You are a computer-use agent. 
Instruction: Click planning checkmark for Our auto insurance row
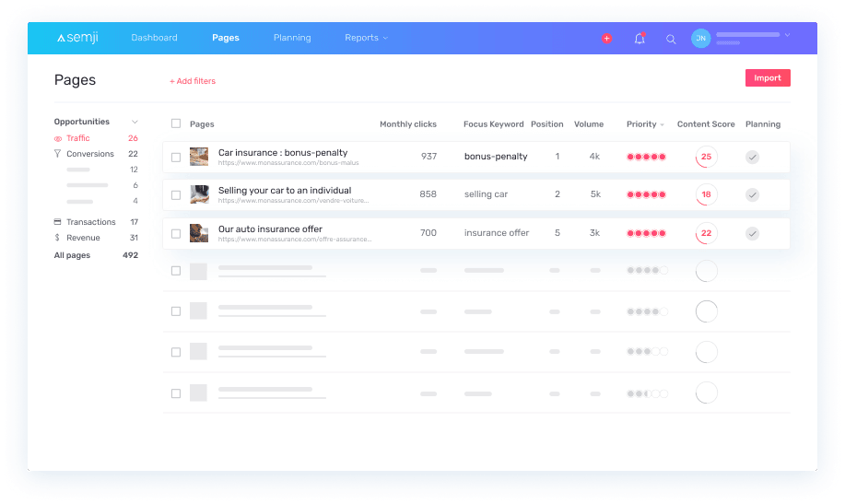click(752, 233)
